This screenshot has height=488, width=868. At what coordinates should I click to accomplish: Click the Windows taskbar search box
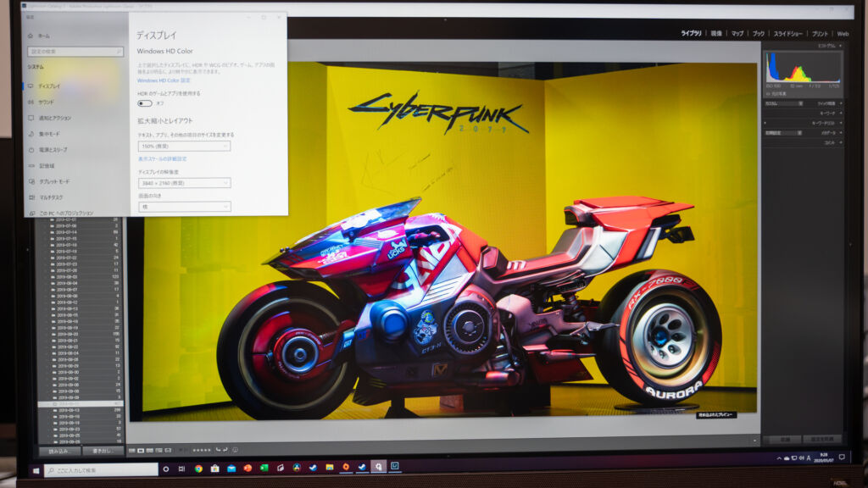coord(102,470)
